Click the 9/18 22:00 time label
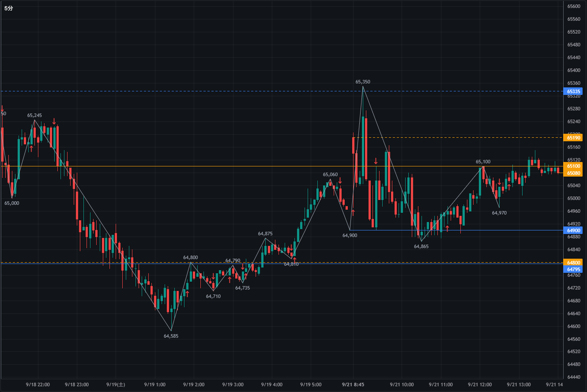 (x=38, y=384)
